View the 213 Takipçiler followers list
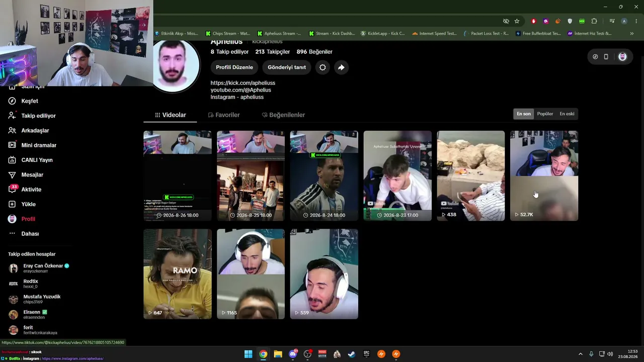Image resolution: width=644 pixels, height=362 pixels. coord(273,52)
